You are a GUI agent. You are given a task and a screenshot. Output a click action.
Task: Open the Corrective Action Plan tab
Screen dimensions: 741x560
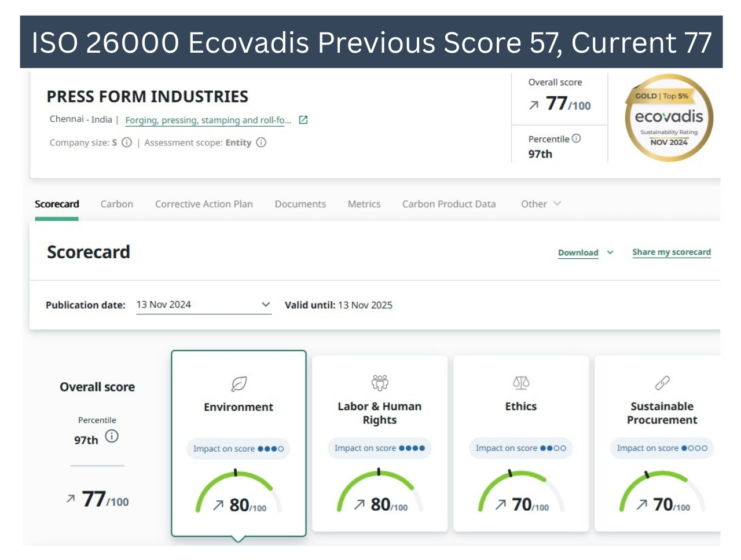click(204, 204)
